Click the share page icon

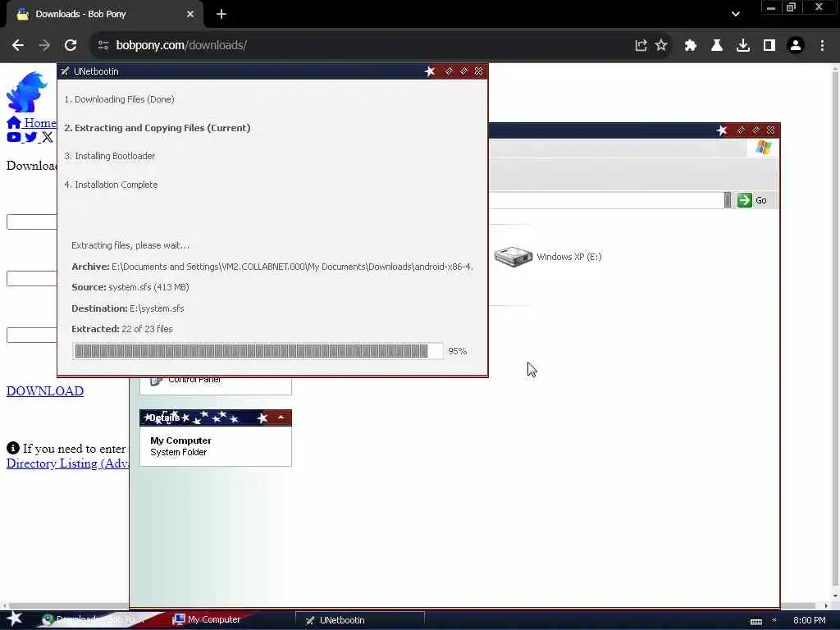641,46
